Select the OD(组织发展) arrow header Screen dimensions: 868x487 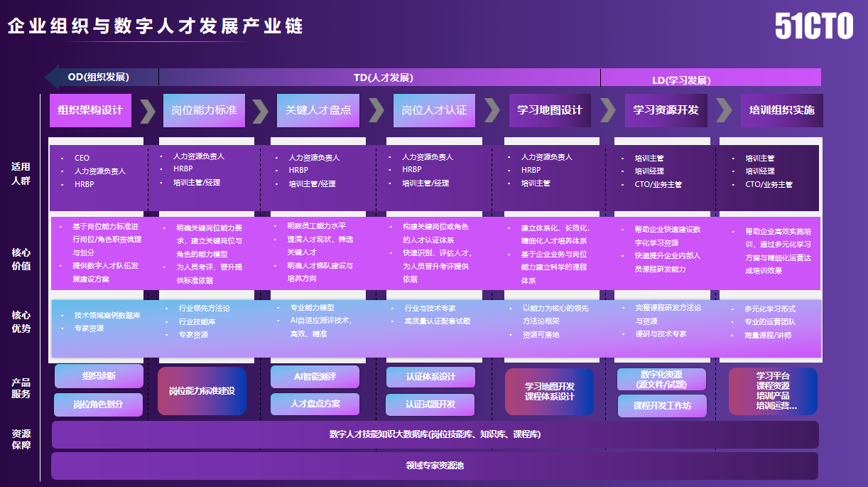click(101, 77)
